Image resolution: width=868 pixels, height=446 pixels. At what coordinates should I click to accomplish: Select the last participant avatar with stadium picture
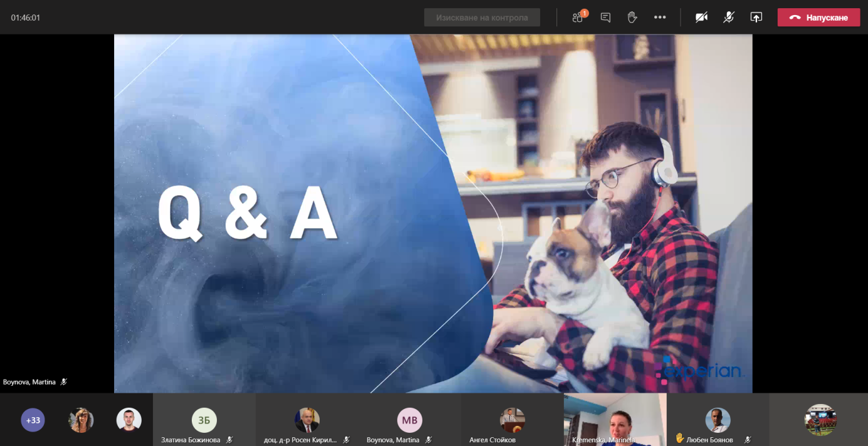click(x=820, y=420)
